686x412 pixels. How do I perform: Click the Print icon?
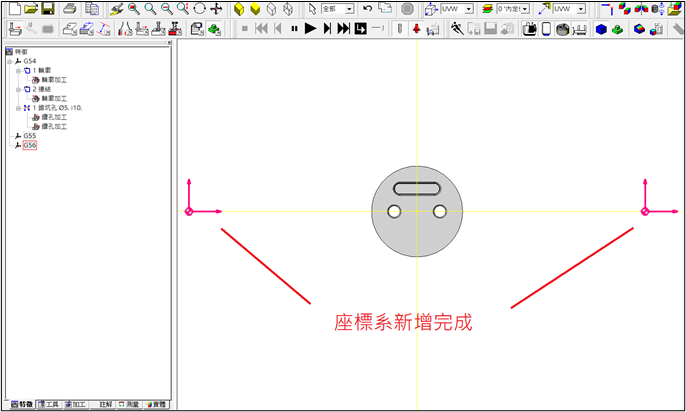point(69,8)
